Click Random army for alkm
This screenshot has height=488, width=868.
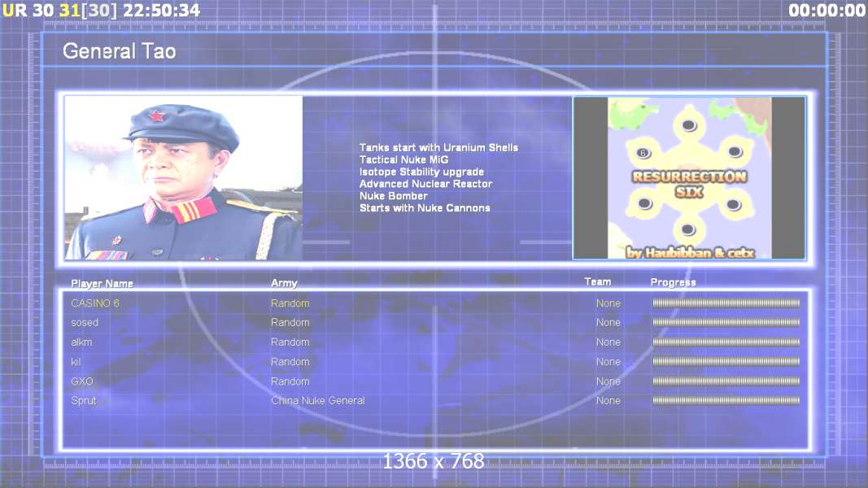point(290,342)
